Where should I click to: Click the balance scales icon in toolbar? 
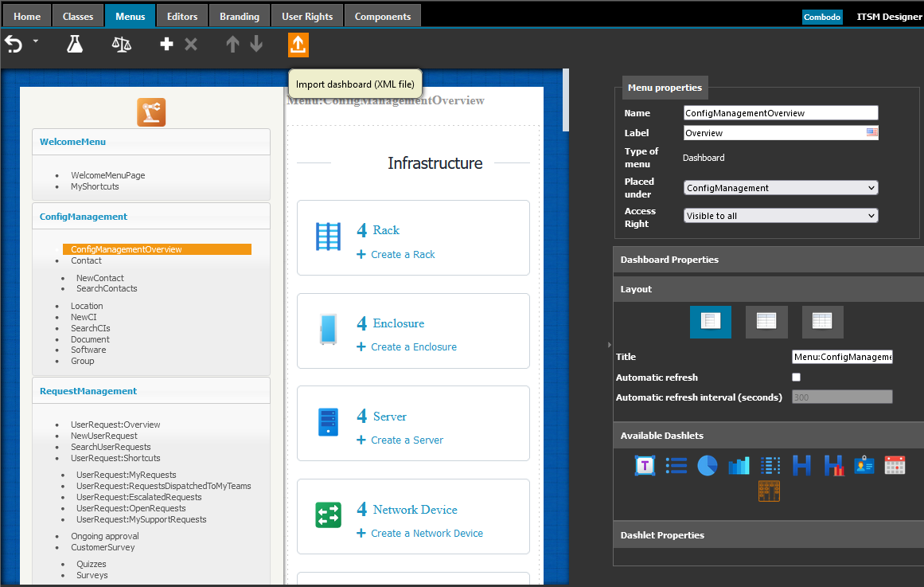121,45
